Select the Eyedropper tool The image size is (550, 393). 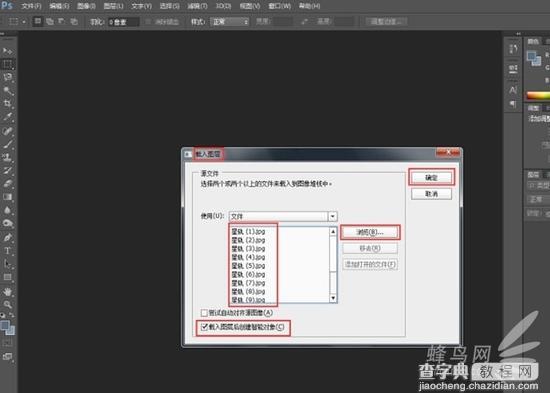tap(7, 117)
